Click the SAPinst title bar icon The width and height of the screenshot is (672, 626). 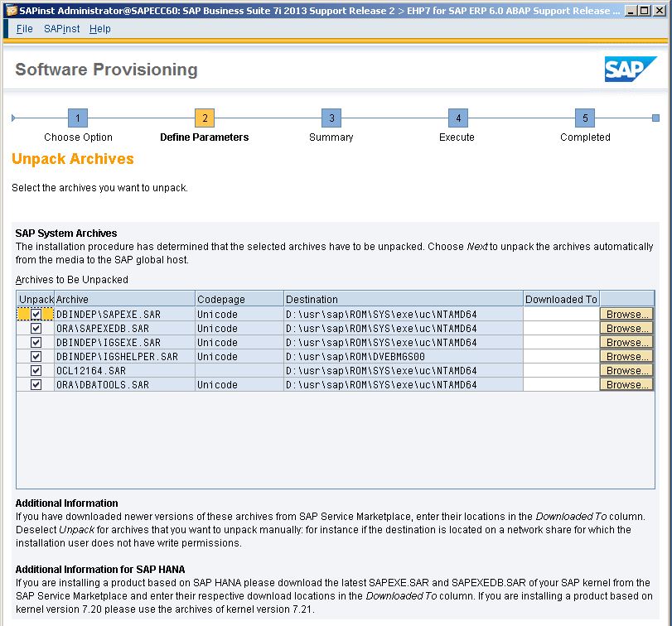point(11,11)
